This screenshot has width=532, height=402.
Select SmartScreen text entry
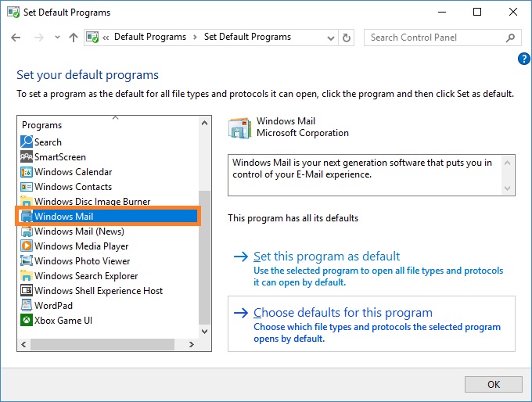(x=60, y=157)
